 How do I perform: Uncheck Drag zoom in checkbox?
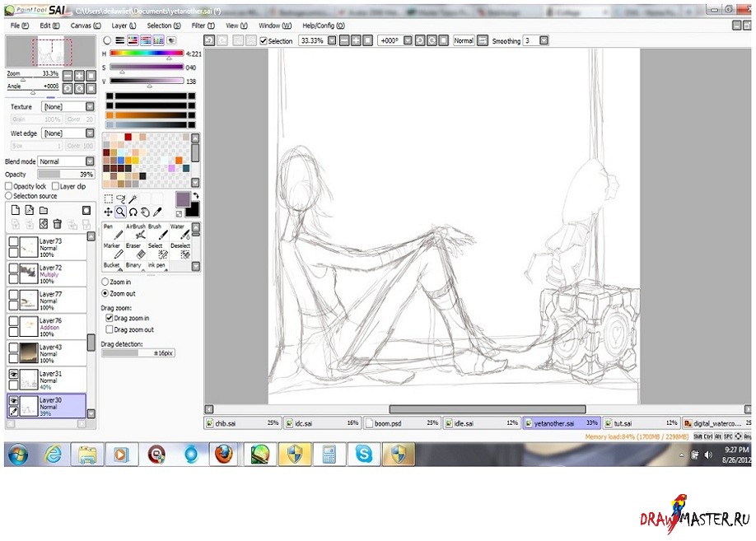110,318
